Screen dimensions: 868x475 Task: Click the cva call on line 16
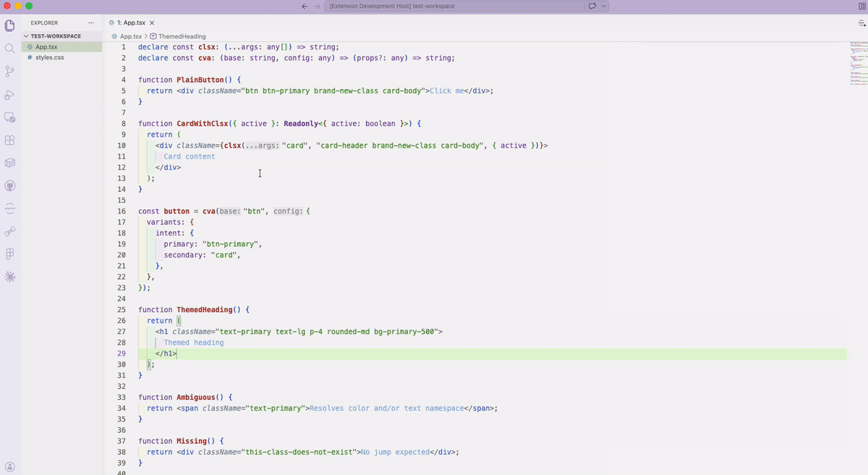(x=210, y=211)
